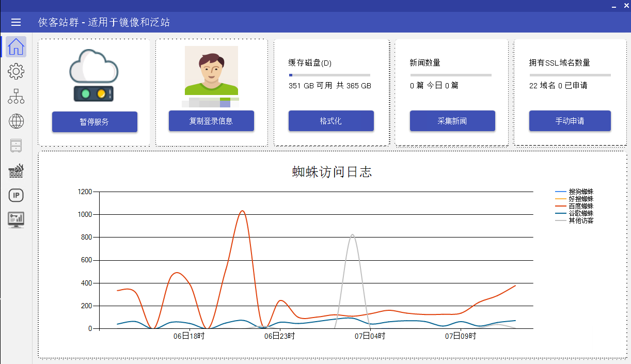631x364 pixels.
Task: Close the application window
Action: pyautogui.click(x=625, y=6)
